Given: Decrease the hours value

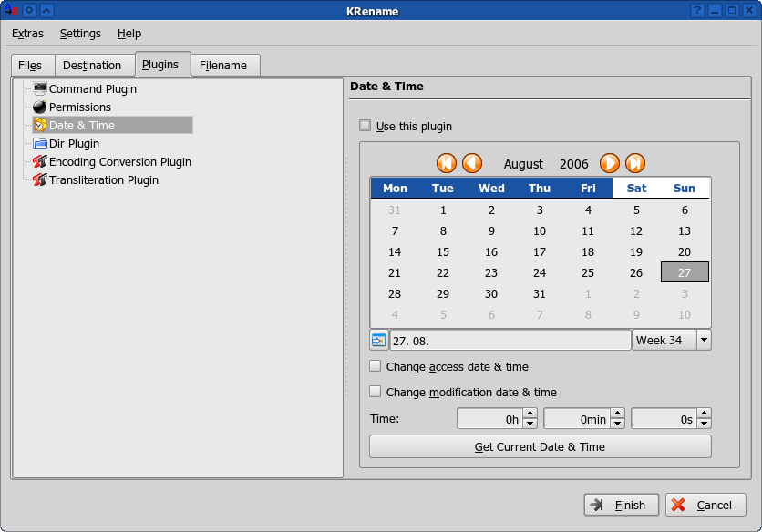Looking at the screenshot, I should pos(530,424).
